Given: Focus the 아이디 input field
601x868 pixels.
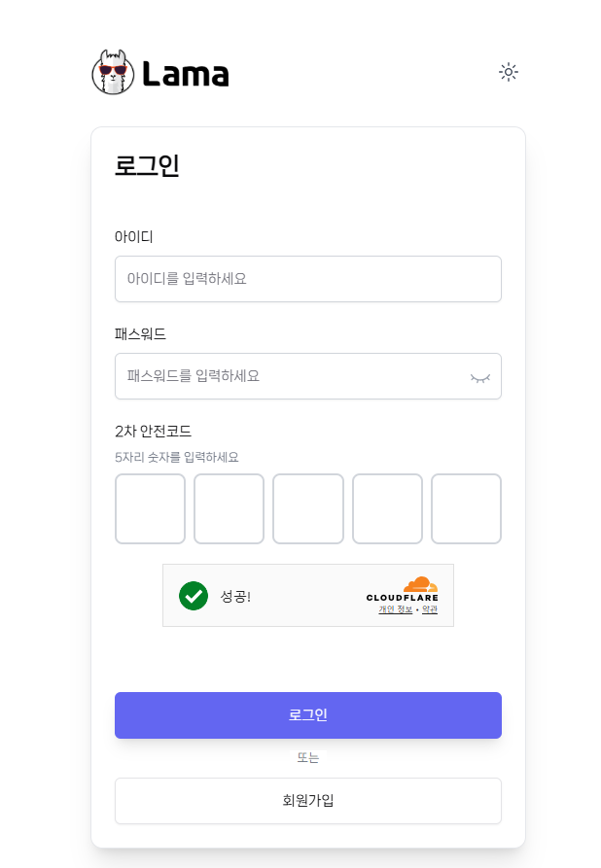Looking at the screenshot, I should coord(307,279).
